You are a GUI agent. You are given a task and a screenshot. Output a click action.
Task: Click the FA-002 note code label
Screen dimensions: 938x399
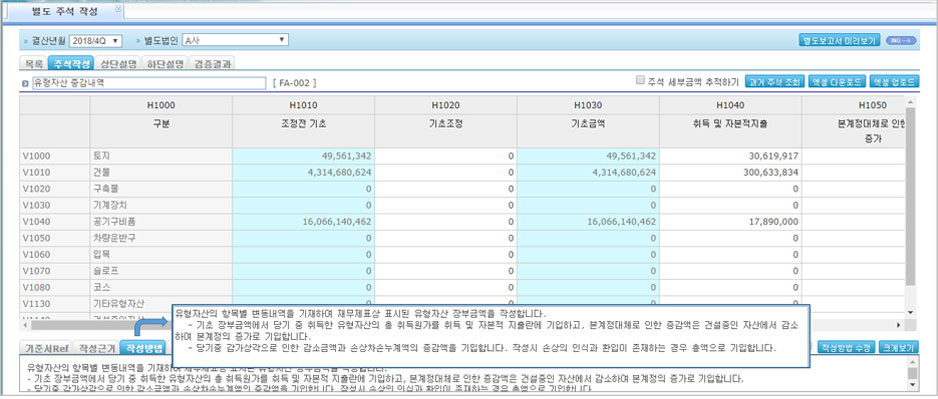click(294, 83)
